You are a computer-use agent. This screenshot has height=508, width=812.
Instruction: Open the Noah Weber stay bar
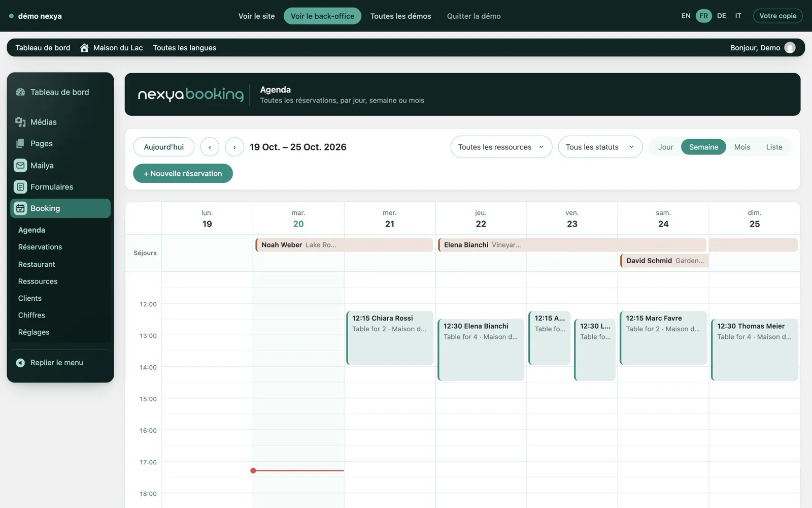344,245
